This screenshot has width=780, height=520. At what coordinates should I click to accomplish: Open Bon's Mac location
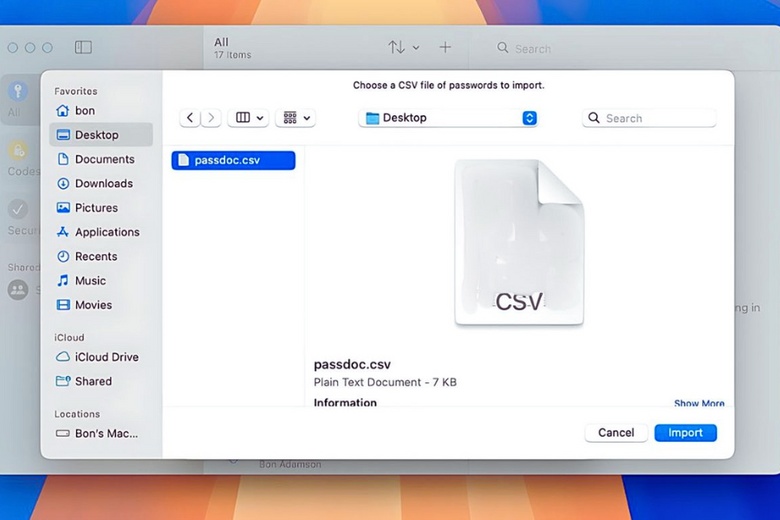pyautogui.click(x=101, y=434)
